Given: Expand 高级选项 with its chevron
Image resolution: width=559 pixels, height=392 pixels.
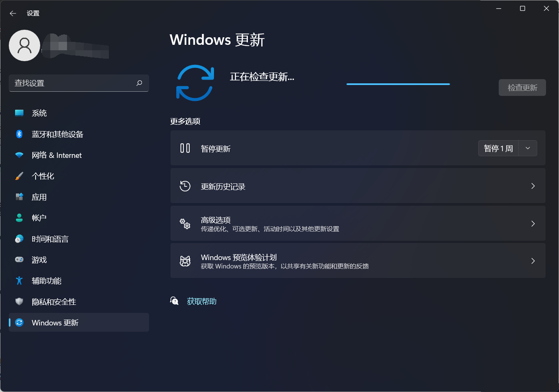Looking at the screenshot, I should point(533,224).
